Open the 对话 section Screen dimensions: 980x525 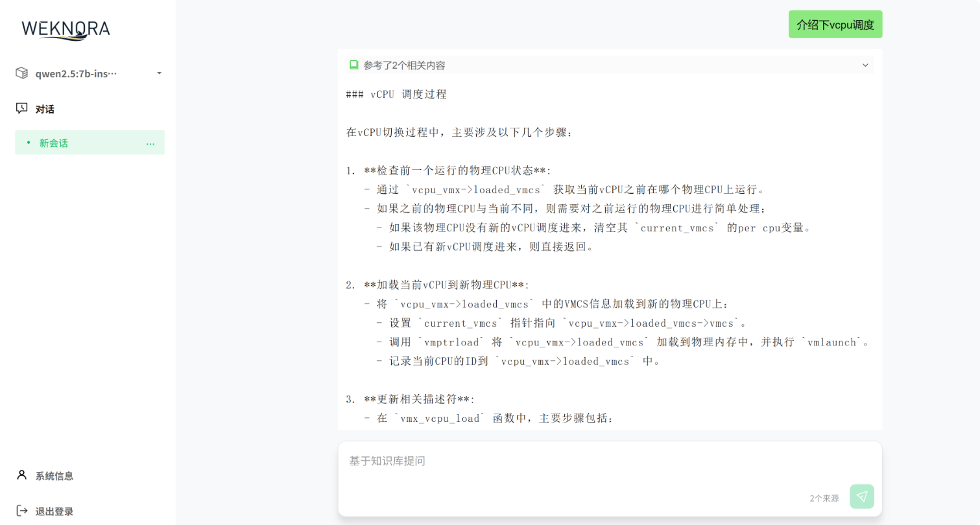(x=45, y=108)
